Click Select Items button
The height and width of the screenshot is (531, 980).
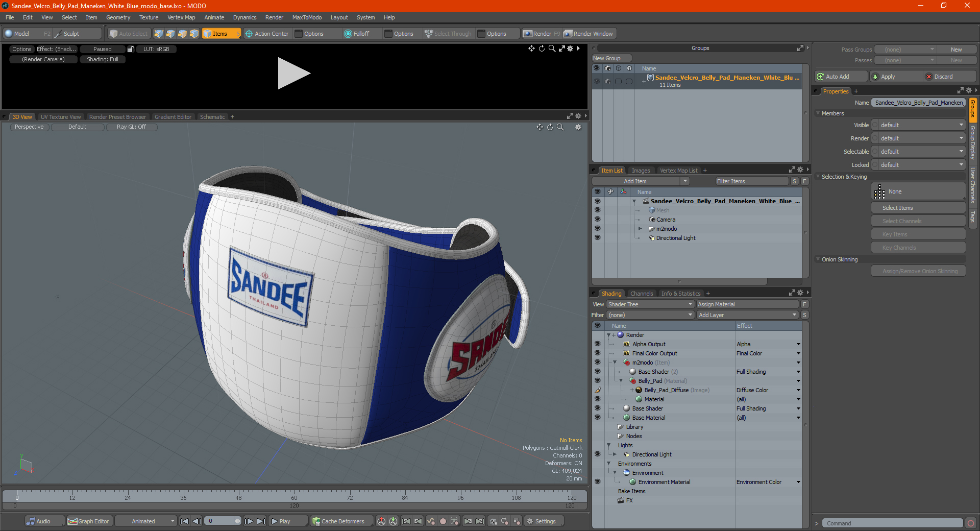point(918,208)
